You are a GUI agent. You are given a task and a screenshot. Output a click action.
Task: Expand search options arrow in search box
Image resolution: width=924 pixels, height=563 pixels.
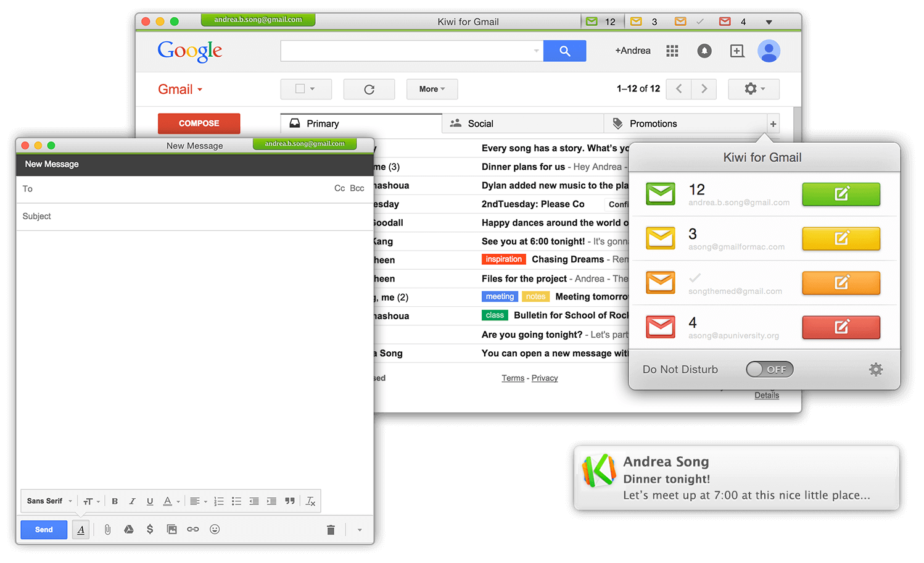pyautogui.click(x=536, y=51)
